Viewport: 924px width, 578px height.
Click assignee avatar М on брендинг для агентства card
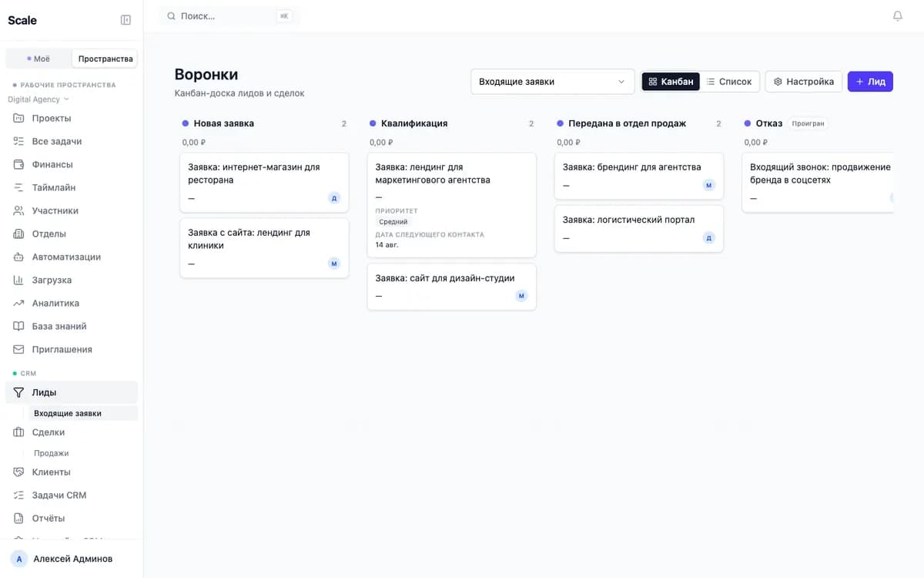[709, 185]
